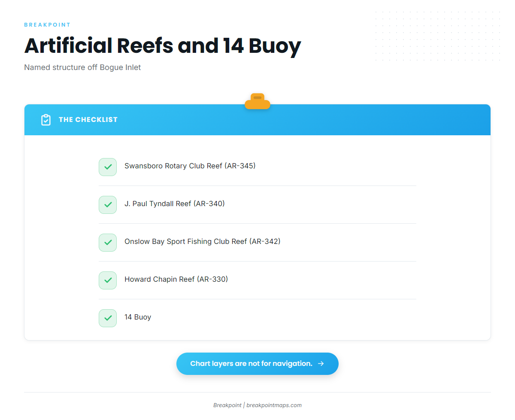Uncheck the 14 Buoy checkbox
Viewport: 515px width, 420px height.
(x=108, y=318)
